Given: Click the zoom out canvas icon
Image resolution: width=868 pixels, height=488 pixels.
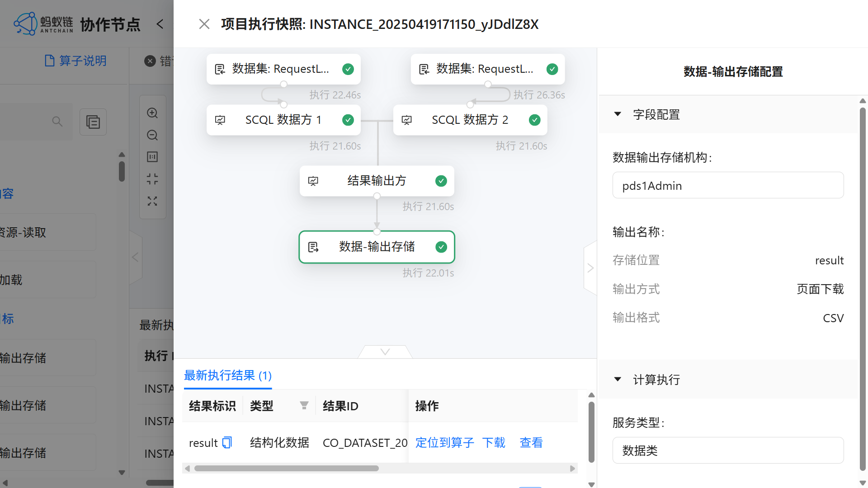Looking at the screenshot, I should [x=152, y=135].
